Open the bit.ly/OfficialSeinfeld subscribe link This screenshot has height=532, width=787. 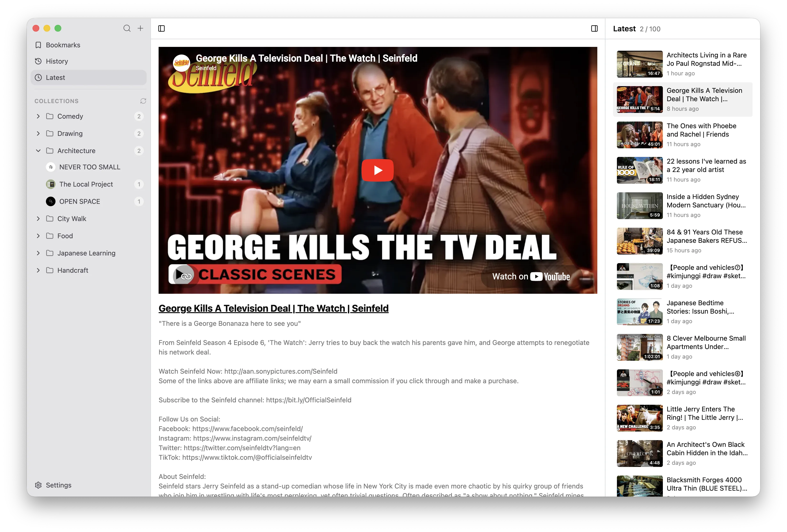pyautogui.click(x=309, y=400)
